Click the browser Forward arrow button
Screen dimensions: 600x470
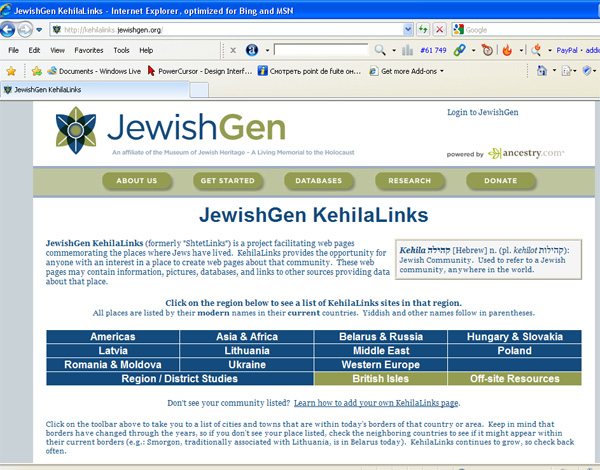[x=25, y=29]
